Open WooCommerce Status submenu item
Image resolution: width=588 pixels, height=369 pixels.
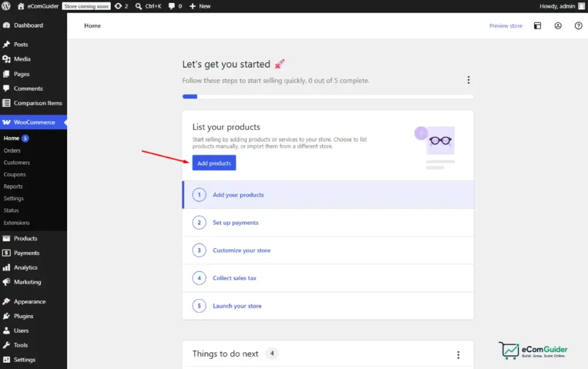[x=11, y=210]
